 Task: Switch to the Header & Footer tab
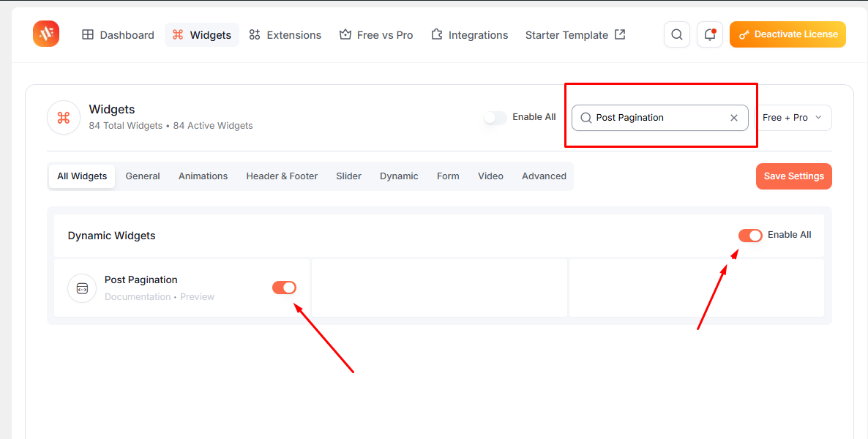pyautogui.click(x=282, y=176)
